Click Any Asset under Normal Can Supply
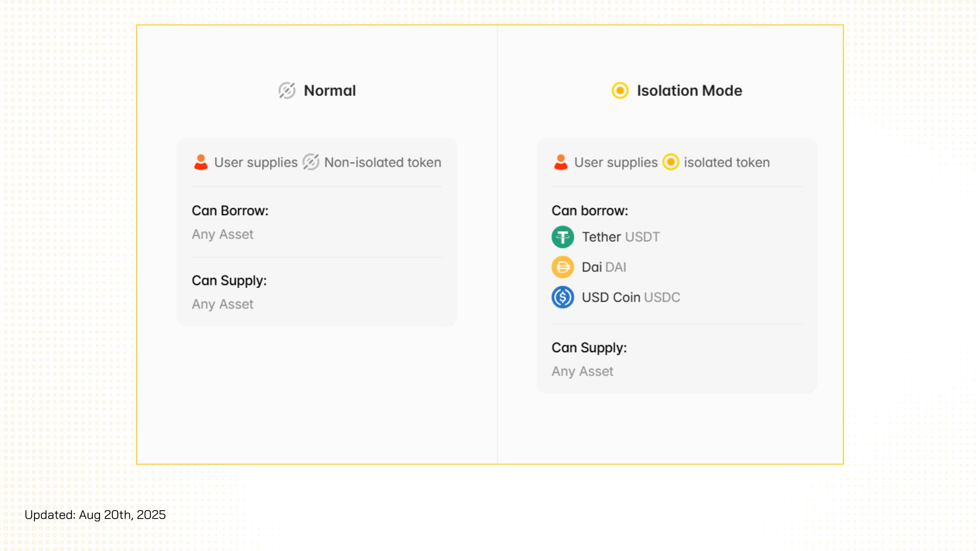This screenshot has width=980, height=551. [222, 304]
